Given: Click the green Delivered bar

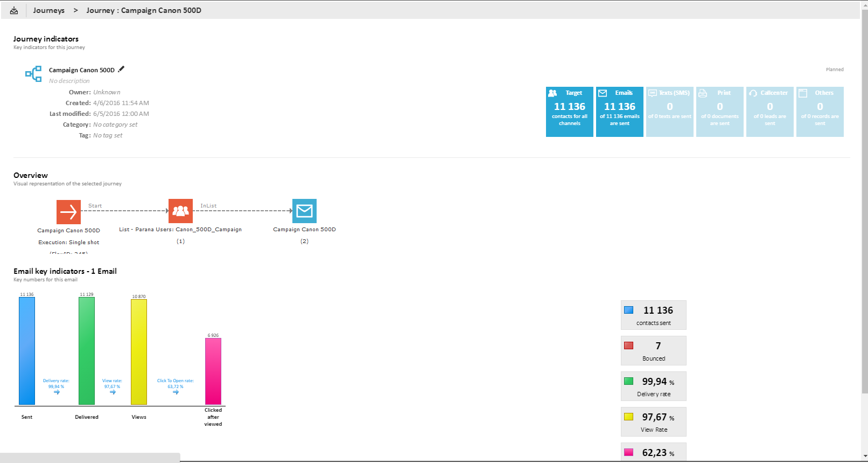Looking at the screenshot, I should [x=87, y=350].
